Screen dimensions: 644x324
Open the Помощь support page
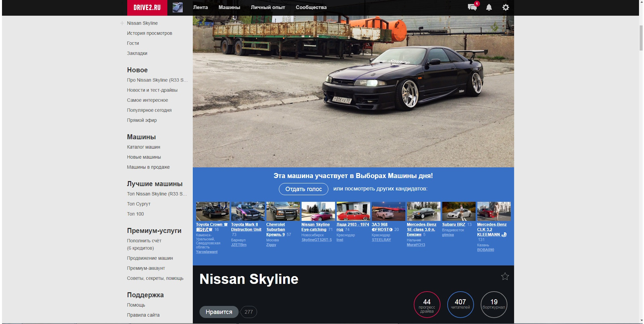tap(136, 305)
